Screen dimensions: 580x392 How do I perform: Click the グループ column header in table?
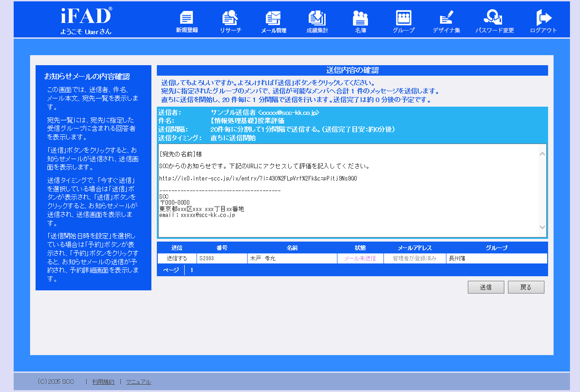click(x=497, y=248)
